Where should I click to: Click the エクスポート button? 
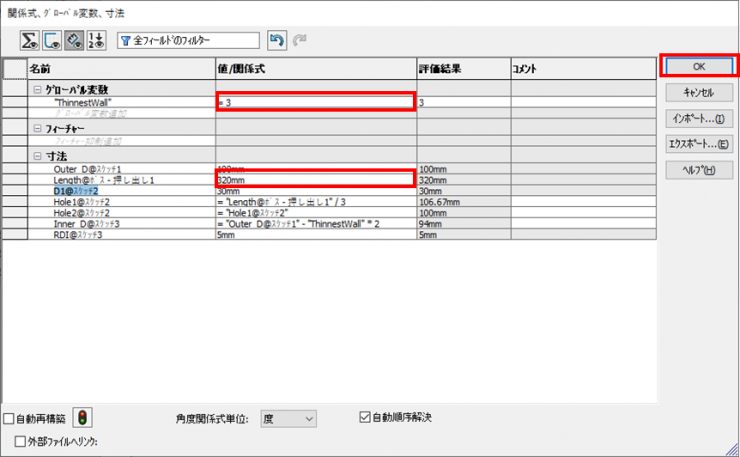pyautogui.click(x=698, y=144)
